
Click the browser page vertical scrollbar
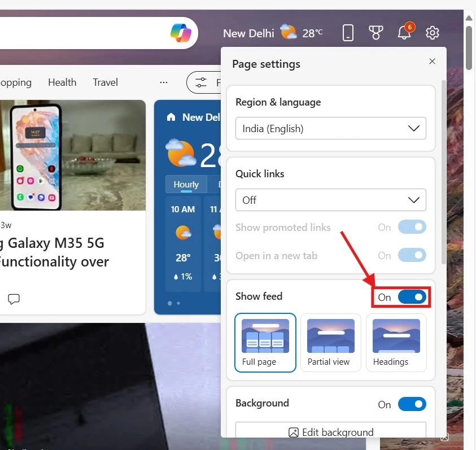(469, 48)
